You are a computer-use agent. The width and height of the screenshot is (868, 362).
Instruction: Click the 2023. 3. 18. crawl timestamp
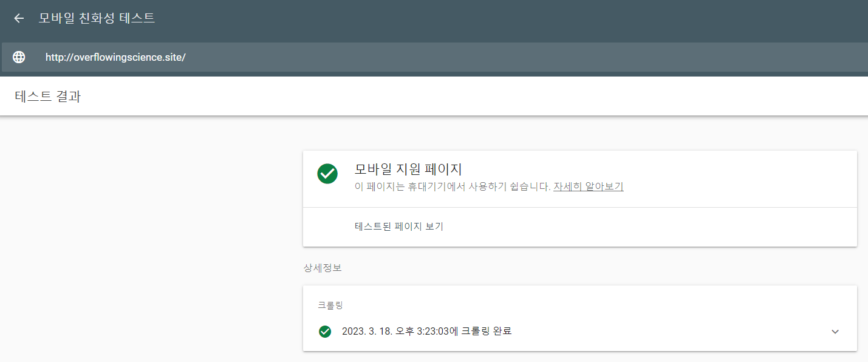427,331
